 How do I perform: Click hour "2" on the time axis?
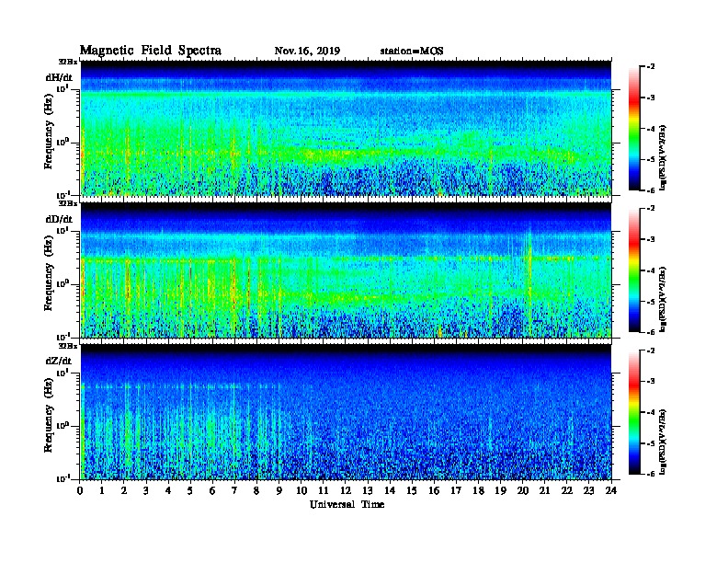tap(124, 491)
